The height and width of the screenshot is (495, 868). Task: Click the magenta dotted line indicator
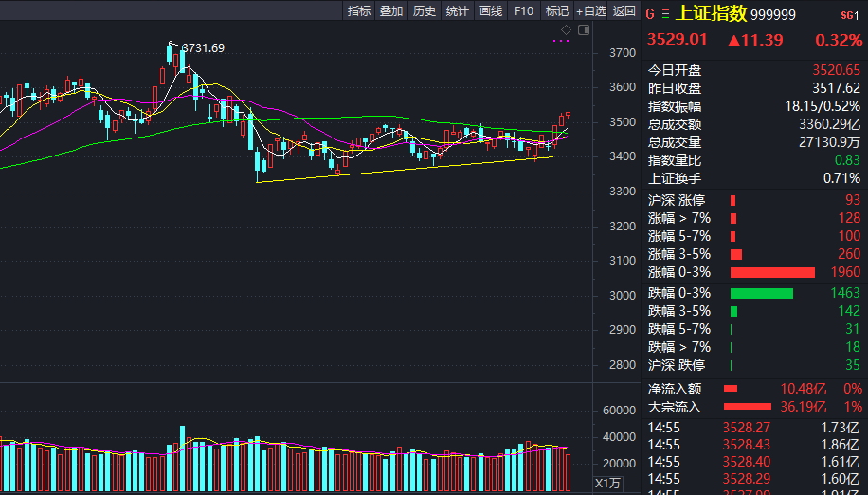click(560, 41)
